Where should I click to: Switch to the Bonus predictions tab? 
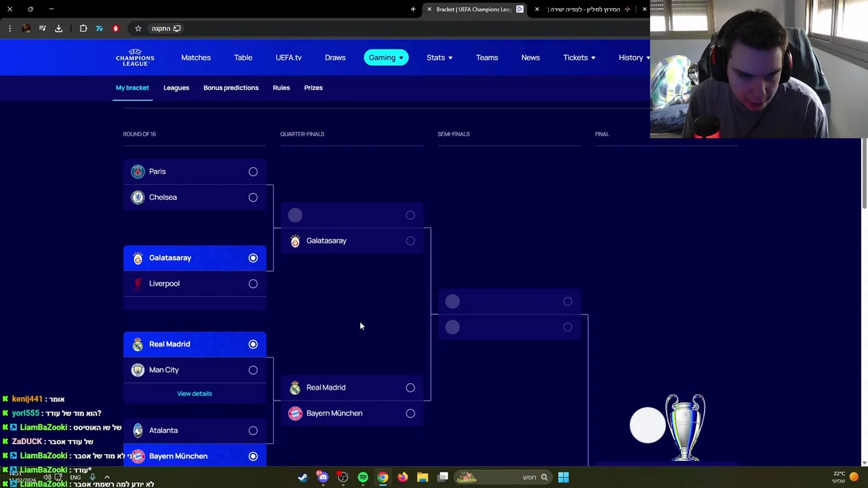tap(231, 88)
